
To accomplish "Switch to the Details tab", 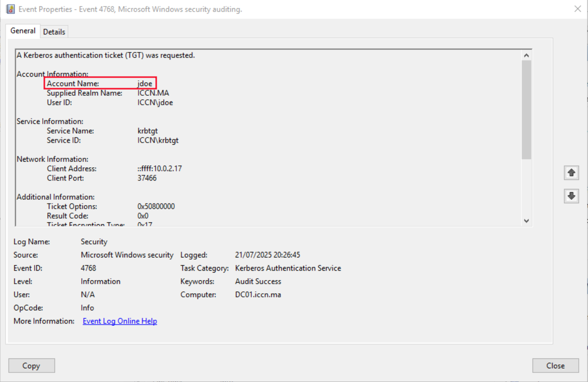I will point(54,31).
